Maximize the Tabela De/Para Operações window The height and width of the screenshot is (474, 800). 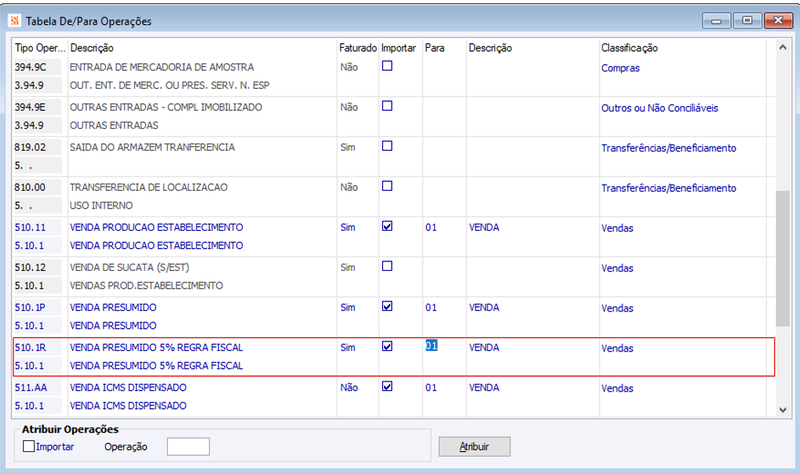747,20
